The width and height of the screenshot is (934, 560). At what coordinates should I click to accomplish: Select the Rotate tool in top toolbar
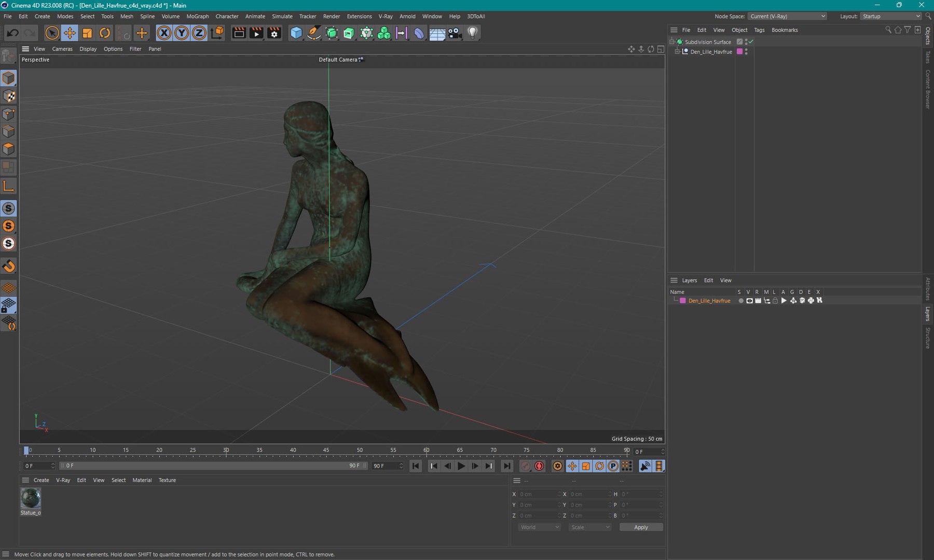click(x=105, y=33)
